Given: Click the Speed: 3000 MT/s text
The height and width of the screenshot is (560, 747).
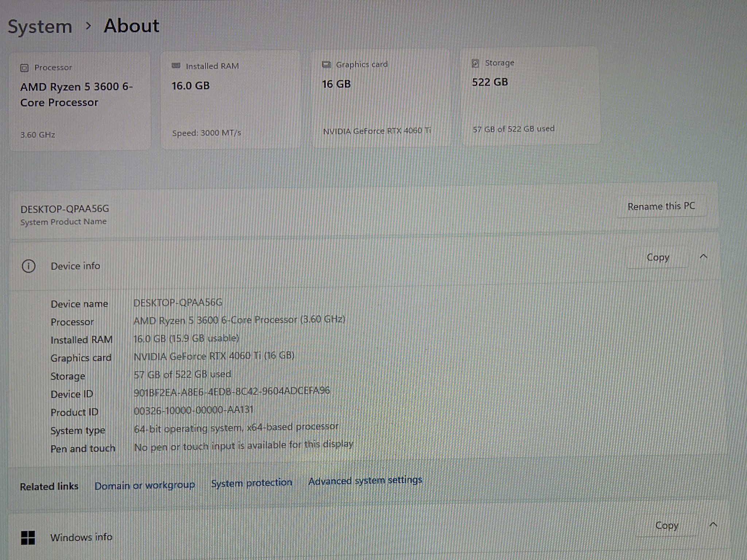Looking at the screenshot, I should [x=206, y=133].
